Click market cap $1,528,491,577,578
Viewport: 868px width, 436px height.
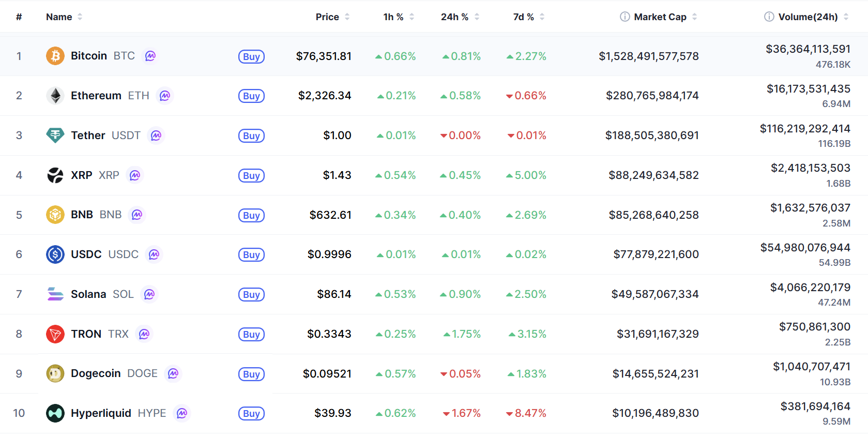[x=649, y=56]
